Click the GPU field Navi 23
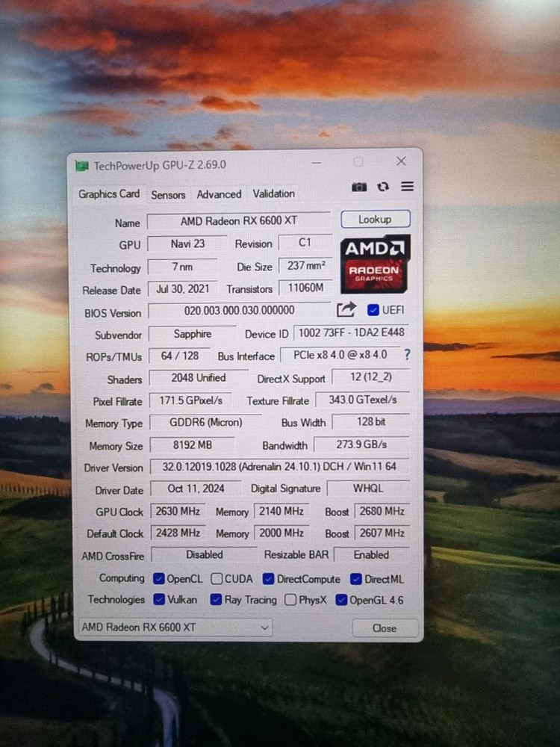The height and width of the screenshot is (747, 560). tap(187, 244)
